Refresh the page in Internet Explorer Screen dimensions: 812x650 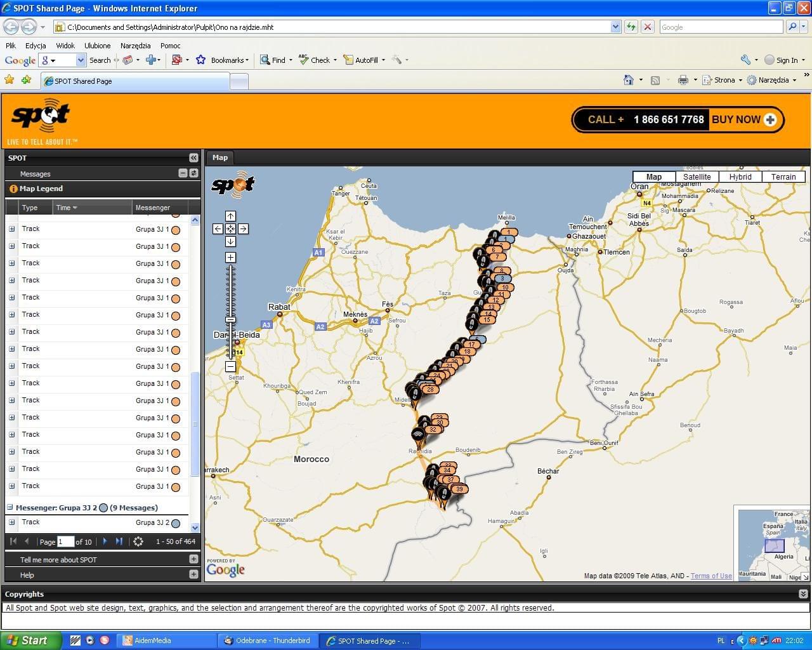click(x=631, y=27)
